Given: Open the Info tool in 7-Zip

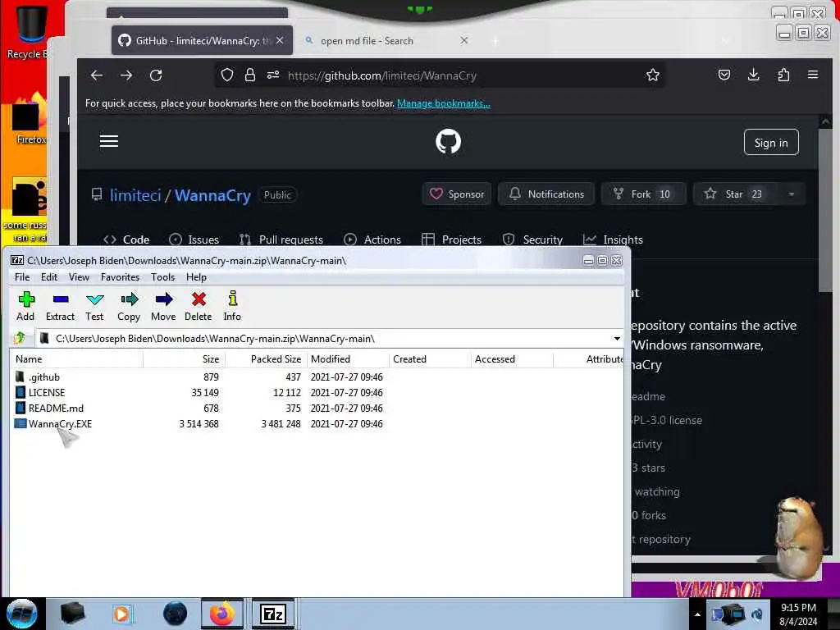Looking at the screenshot, I should click(232, 307).
